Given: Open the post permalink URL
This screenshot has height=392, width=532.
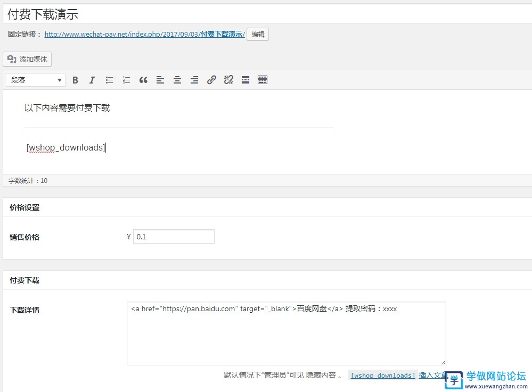Looking at the screenshot, I should click(144, 34).
